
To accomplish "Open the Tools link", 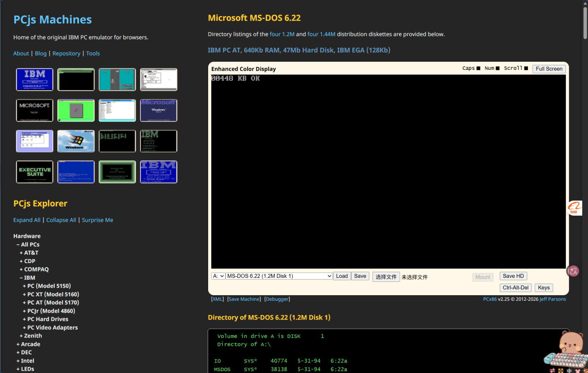I will point(93,53).
